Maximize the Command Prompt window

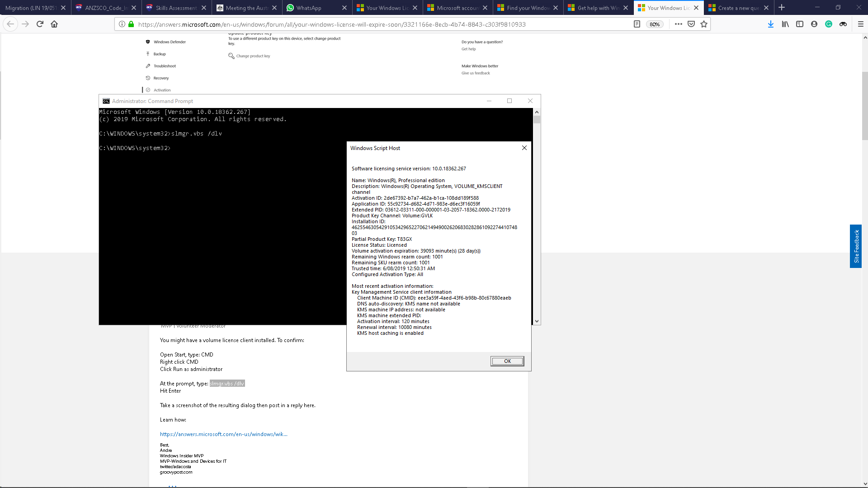tap(509, 101)
